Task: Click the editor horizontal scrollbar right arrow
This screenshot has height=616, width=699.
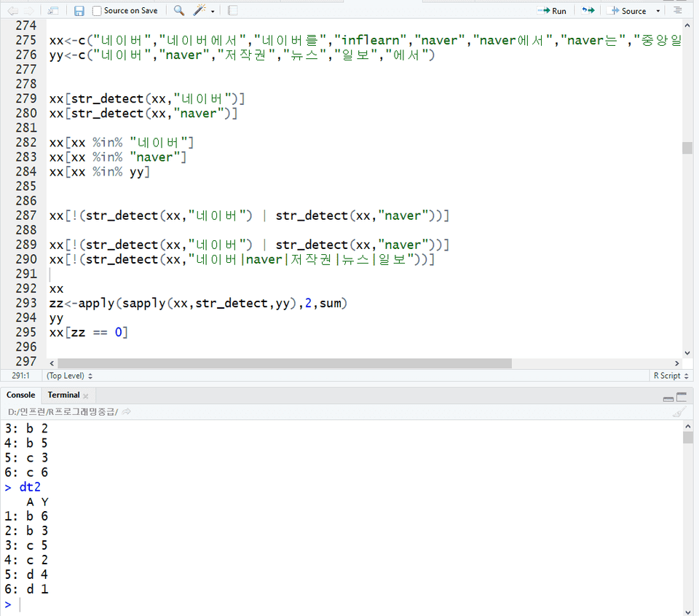Action: tap(676, 363)
